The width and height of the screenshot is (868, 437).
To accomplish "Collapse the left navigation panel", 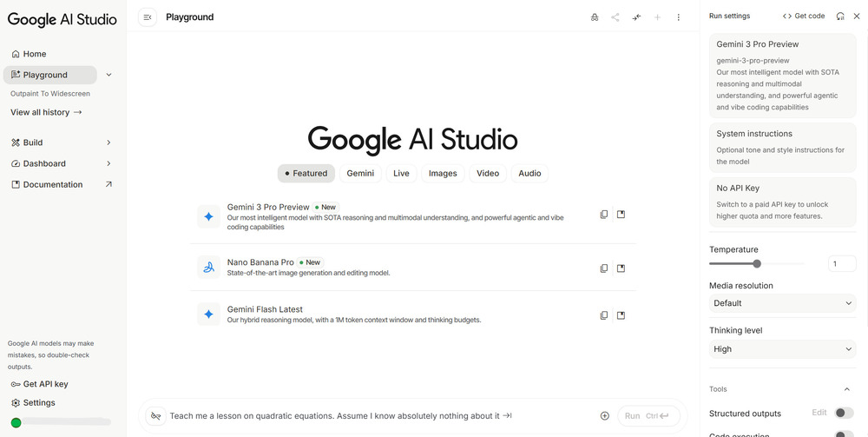I will 148,17.
